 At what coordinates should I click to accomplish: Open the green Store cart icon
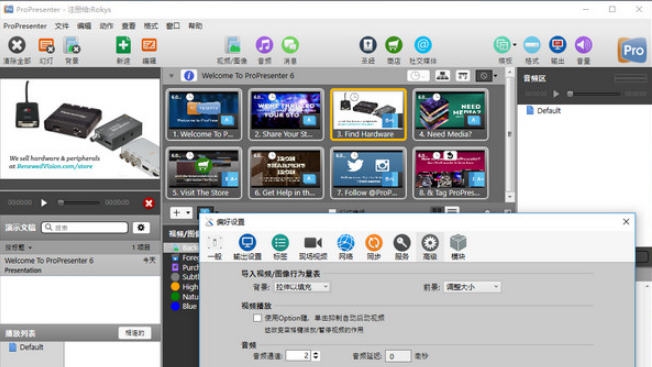(393, 45)
